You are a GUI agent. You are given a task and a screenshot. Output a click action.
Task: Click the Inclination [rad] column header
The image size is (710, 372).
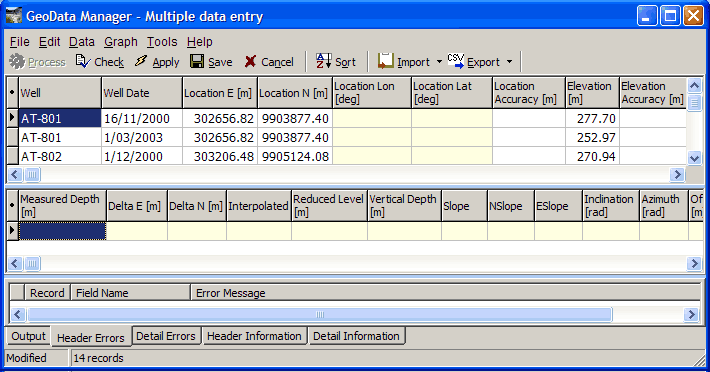coord(611,205)
